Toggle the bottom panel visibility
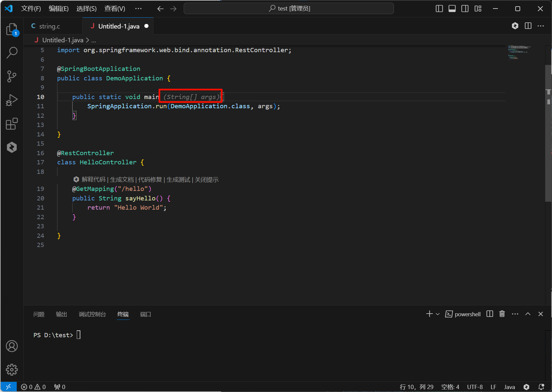The height and width of the screenshot is (392, 552). point(452,9)
